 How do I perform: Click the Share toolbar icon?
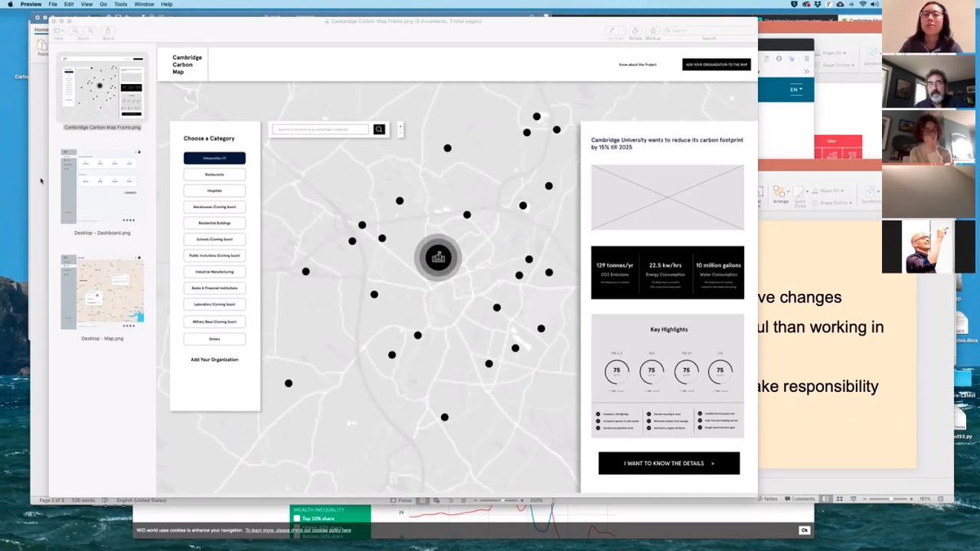pyautogui.click(x=109, y=31)
